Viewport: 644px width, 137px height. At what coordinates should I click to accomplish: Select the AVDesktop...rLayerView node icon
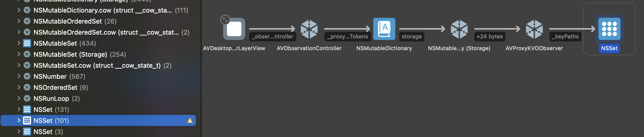click(x=234, y=29)
